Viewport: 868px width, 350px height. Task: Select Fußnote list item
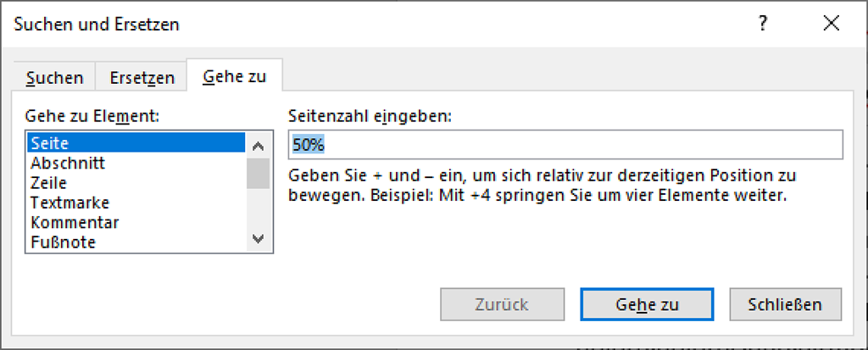pos(136,242)
